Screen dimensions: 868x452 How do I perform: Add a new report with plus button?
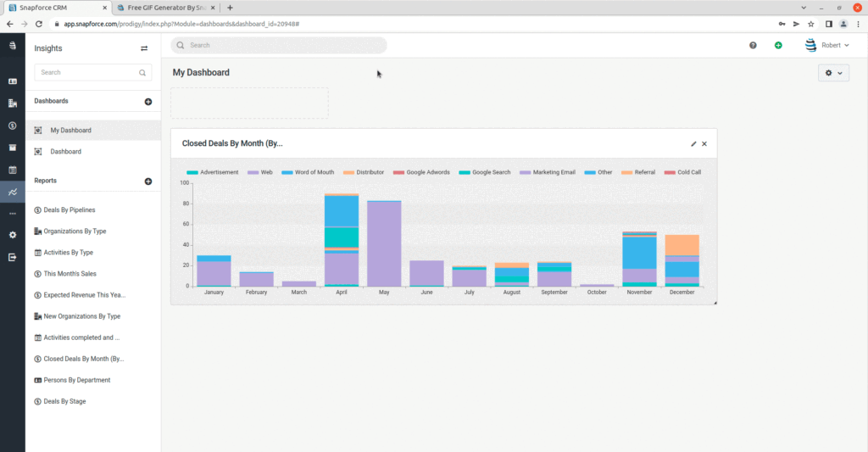(148, 181)
